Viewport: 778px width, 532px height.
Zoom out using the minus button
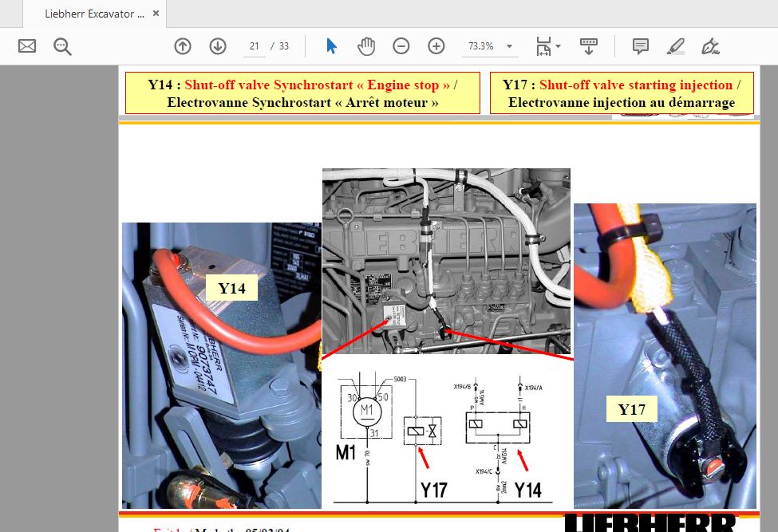401,46
